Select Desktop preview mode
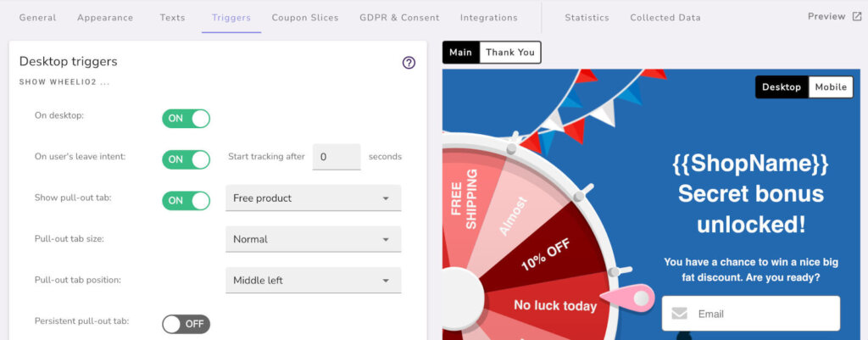868x340 pixels. pyautogui.click(x=782, y=87)
